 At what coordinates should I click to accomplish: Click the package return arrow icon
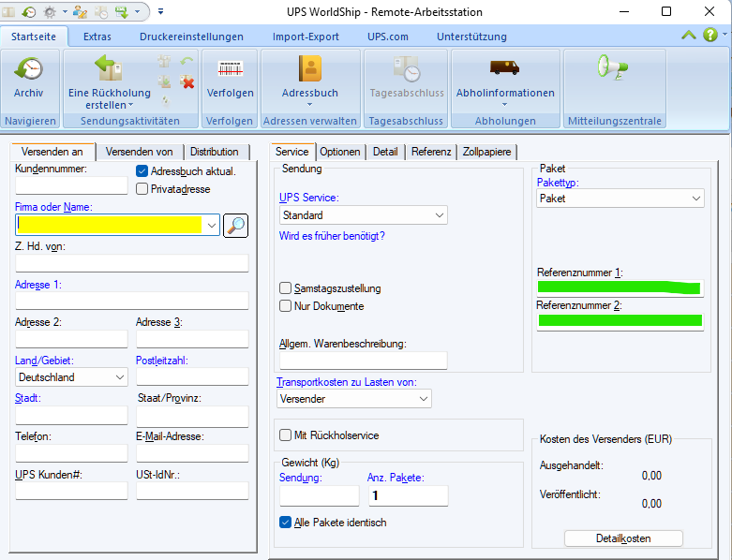click(x=109, y=68)
